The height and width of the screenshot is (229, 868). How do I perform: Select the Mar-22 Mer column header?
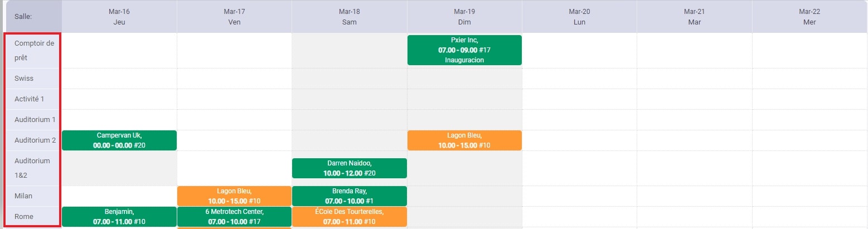(x=809, y=17)
